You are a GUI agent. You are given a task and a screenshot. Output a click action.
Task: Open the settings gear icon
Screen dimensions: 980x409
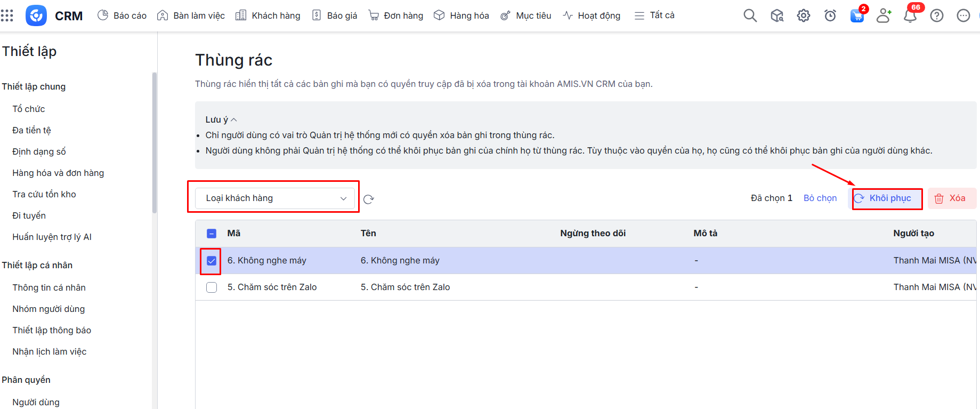point(803,15)
